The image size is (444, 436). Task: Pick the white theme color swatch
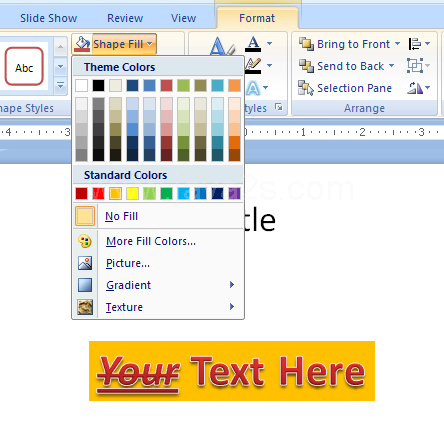coord(81,85)
